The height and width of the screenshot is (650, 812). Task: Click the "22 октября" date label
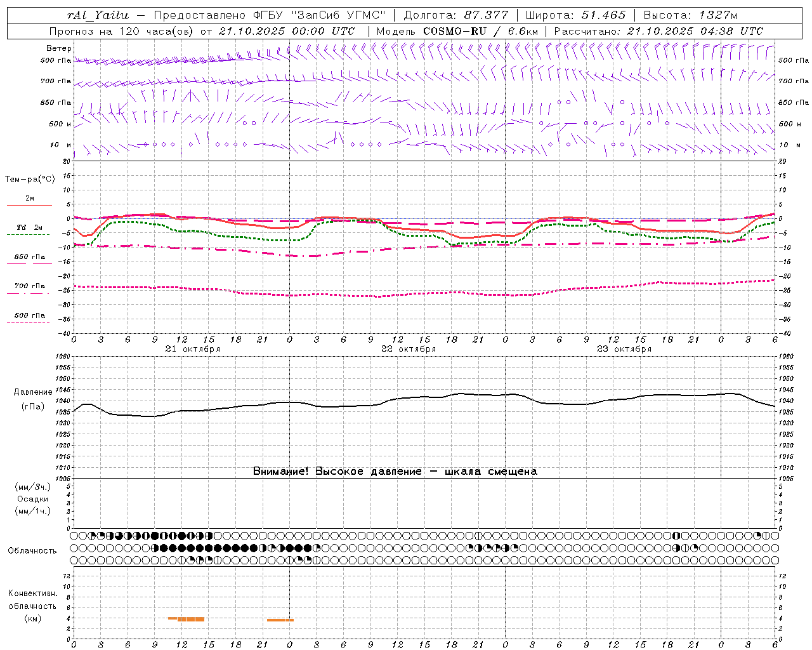point(409,349)
